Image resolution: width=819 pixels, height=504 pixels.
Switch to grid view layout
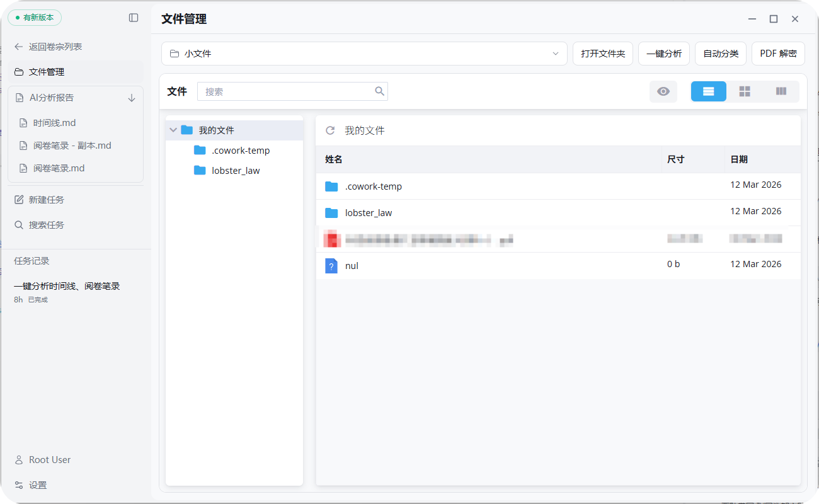click(x=745, y=91)
